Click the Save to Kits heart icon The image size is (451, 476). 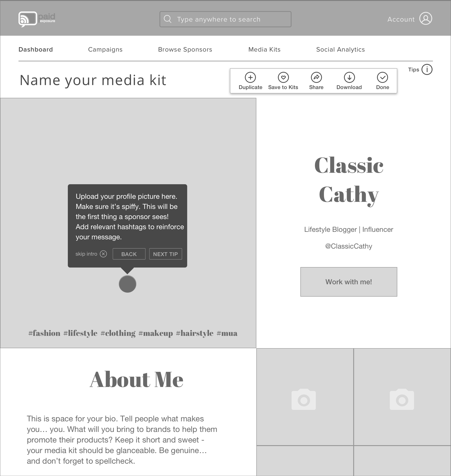point(283,78)
